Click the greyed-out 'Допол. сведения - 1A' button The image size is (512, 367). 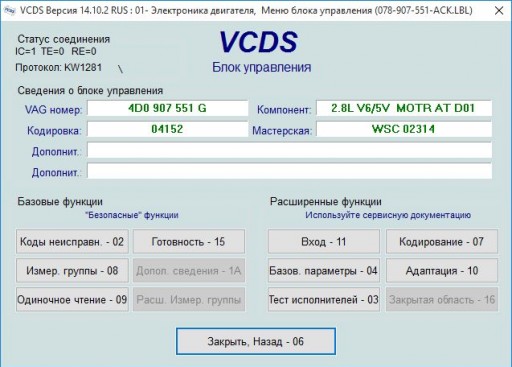[x=189, y=271]
